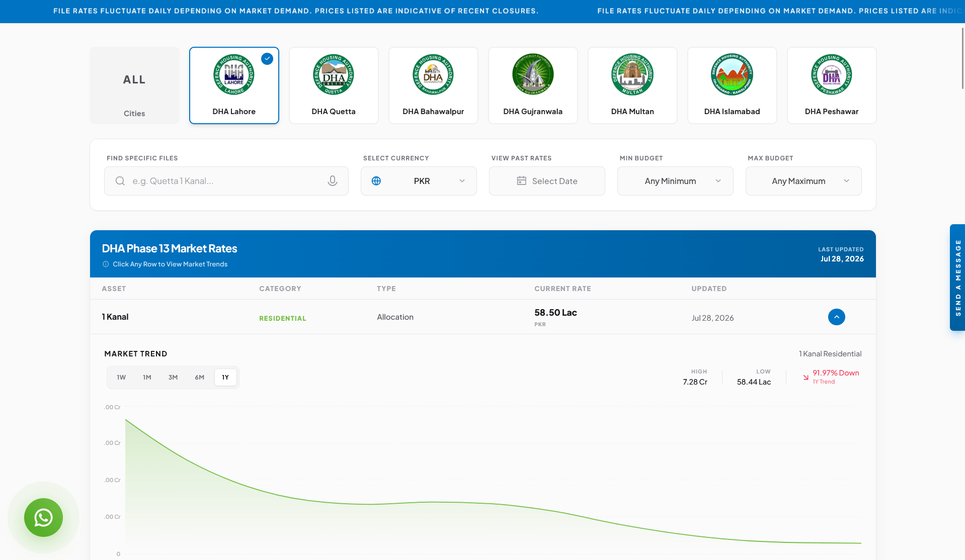Click the DHA Bahawalpur logo
Viewport: 965px width, 560px height.
(x=433, y=75)
